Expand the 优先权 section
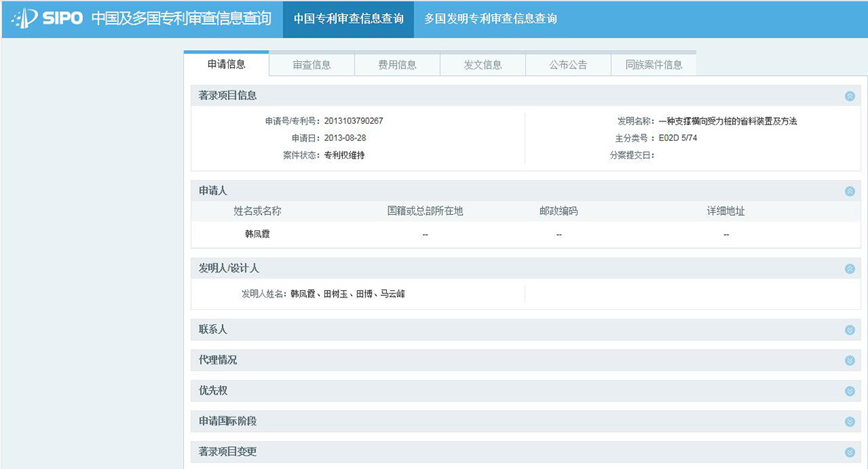The width and height of the screenshot is (868, 469). click(x=850, y=391)
